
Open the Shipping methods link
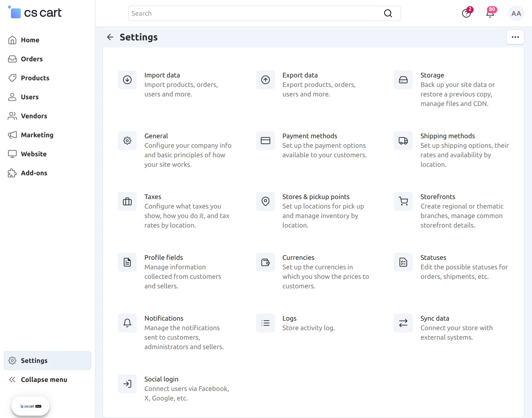(x=448, y=136)
